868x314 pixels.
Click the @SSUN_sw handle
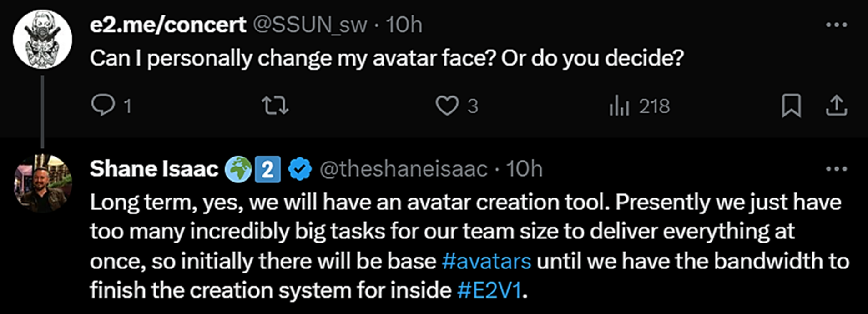[310, 25]
